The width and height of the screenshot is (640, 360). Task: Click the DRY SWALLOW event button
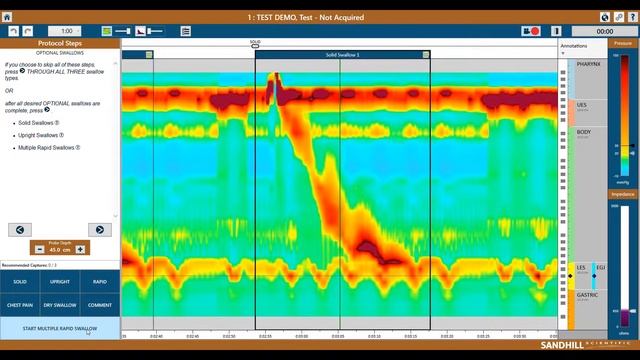point(60,305)
